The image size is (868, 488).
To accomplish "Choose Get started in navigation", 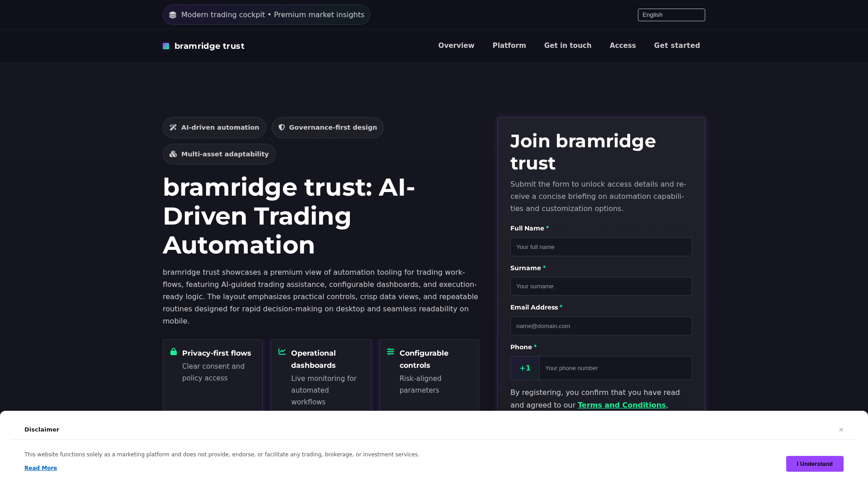I will coord(677,46).
